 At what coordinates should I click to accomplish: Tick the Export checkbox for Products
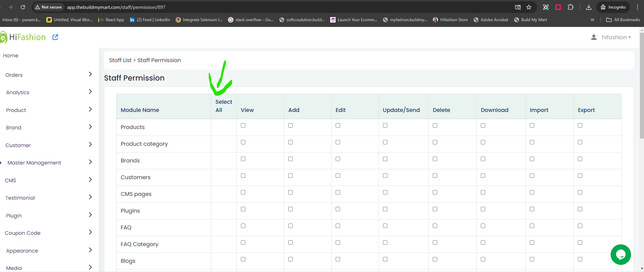[580, 125]
